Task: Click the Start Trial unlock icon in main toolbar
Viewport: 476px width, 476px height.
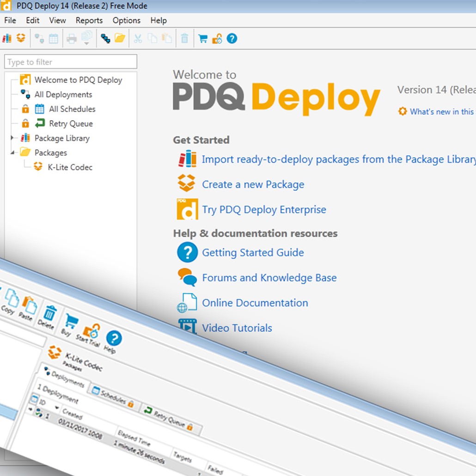Action: pos(217,38)
